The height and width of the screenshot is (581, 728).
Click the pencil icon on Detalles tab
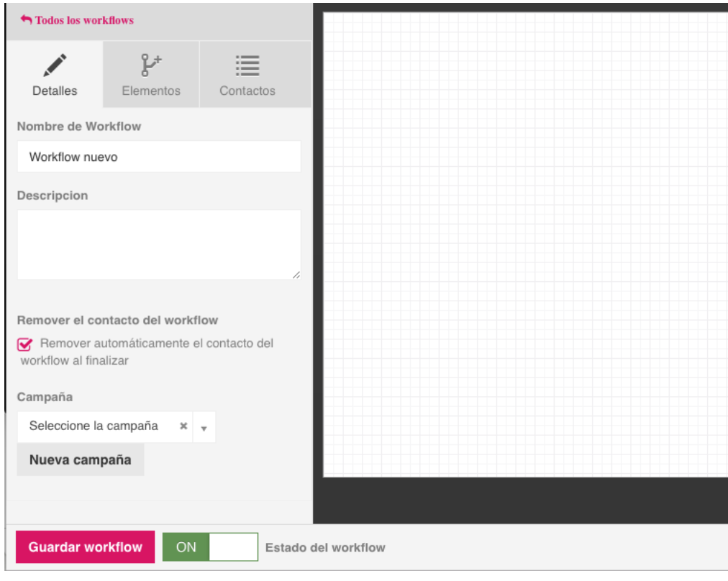pos(55,65)
